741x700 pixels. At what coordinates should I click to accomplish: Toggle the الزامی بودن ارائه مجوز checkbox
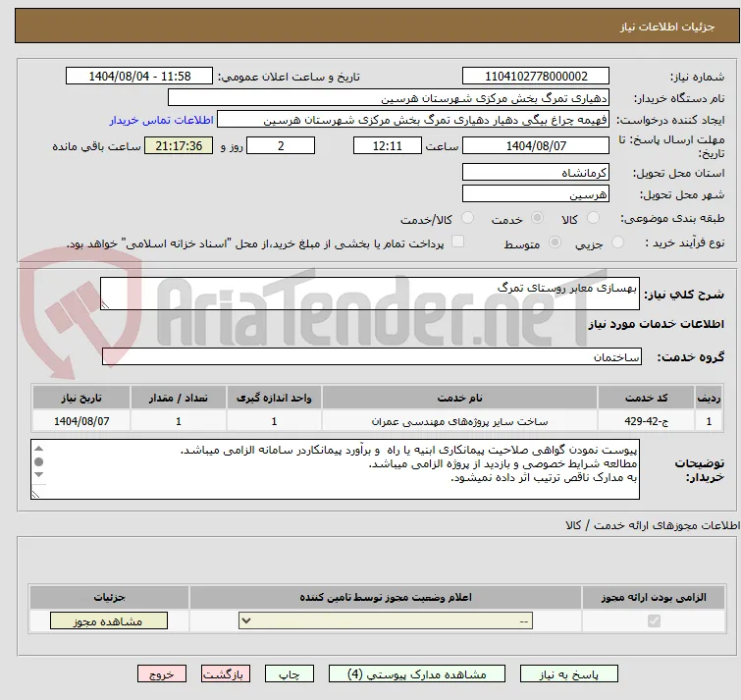click(x=654, y=620)
